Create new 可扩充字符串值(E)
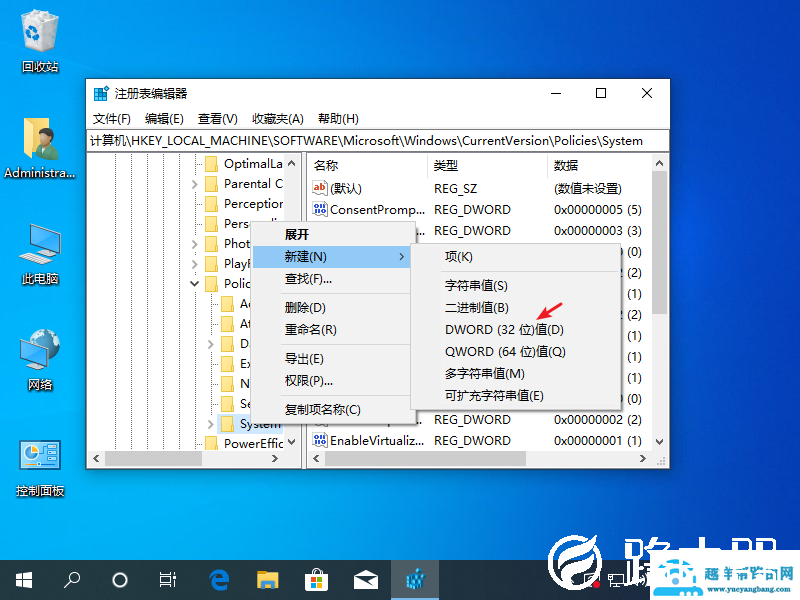This screenshot has height=600, width=800. (x=516, y=395)
